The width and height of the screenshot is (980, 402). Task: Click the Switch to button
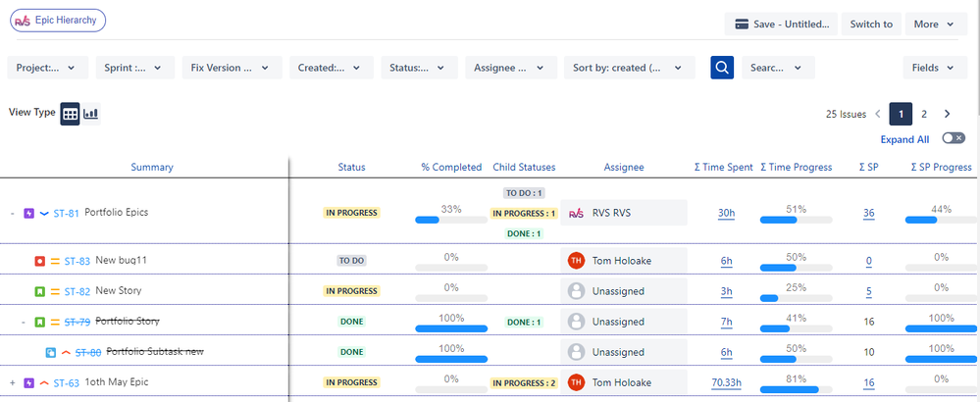click(x=871, y=25)
